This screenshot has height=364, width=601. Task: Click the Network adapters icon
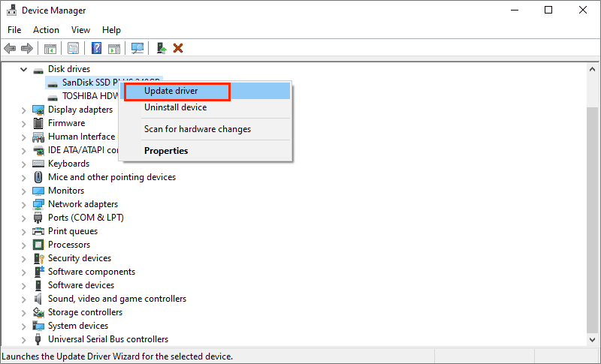(x=38, y=204)
